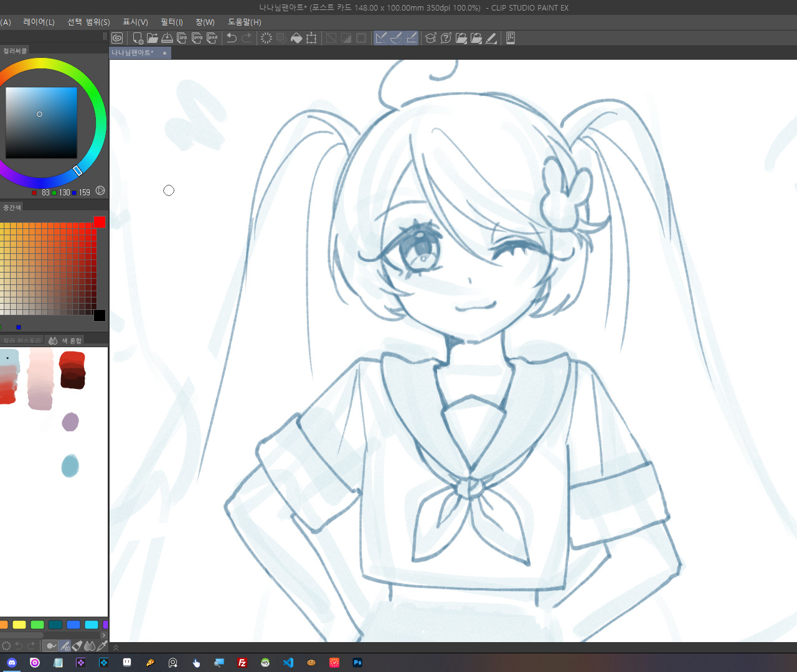Click the Save icon in toolbar
Viewport: 797px width, 672px height.
167,38
